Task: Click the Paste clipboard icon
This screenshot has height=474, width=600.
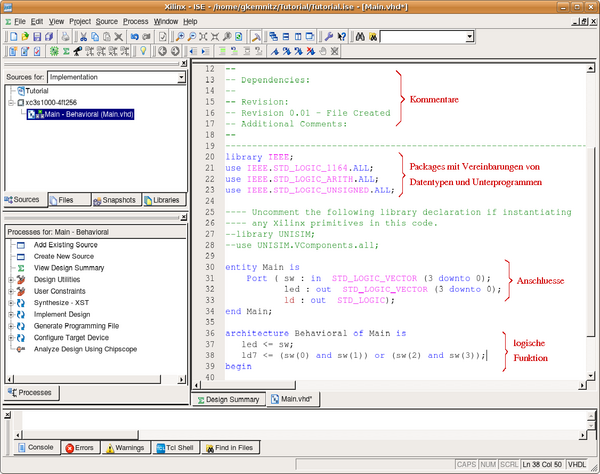Action: click(x=107, y=37)
